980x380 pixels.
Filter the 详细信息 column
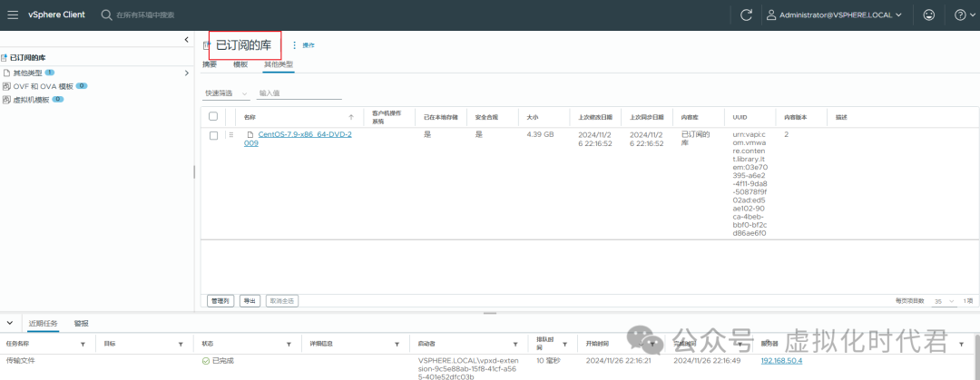[x=397, y=345]
